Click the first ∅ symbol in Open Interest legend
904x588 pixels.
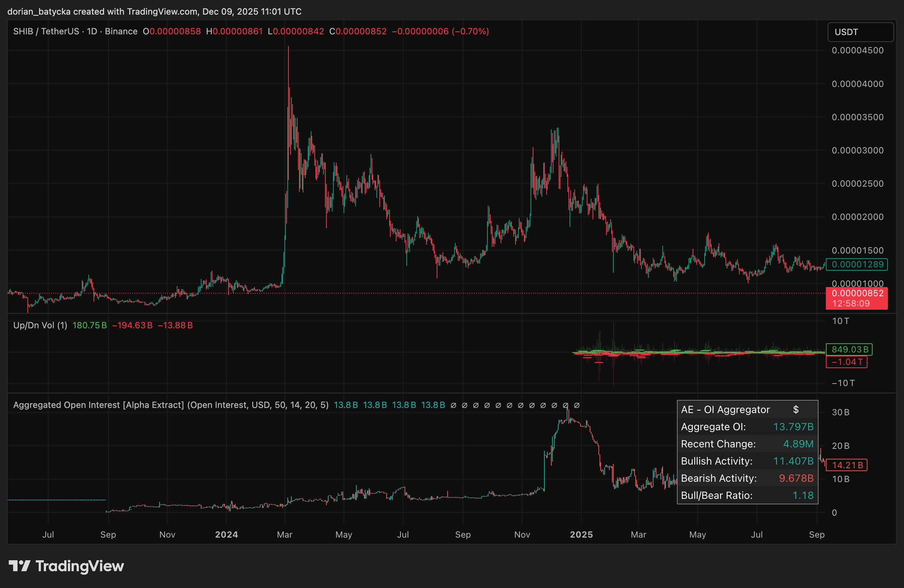pos(453,405)
